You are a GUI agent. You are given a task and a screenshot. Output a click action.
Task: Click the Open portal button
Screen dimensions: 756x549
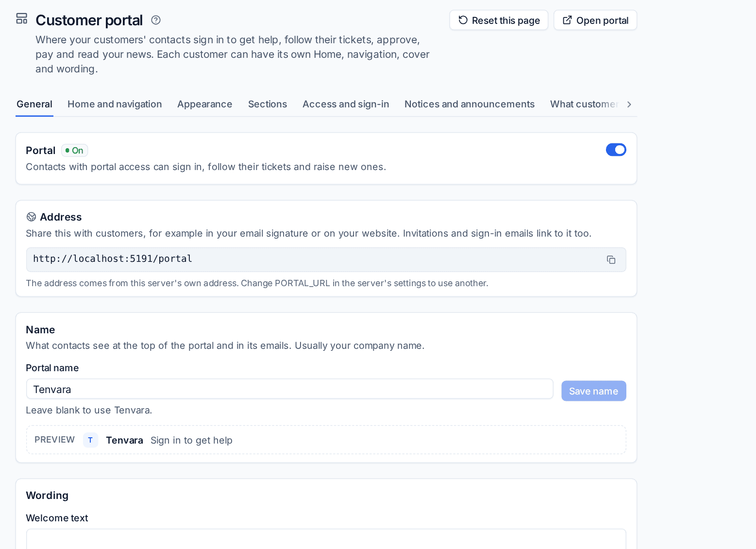595,20
